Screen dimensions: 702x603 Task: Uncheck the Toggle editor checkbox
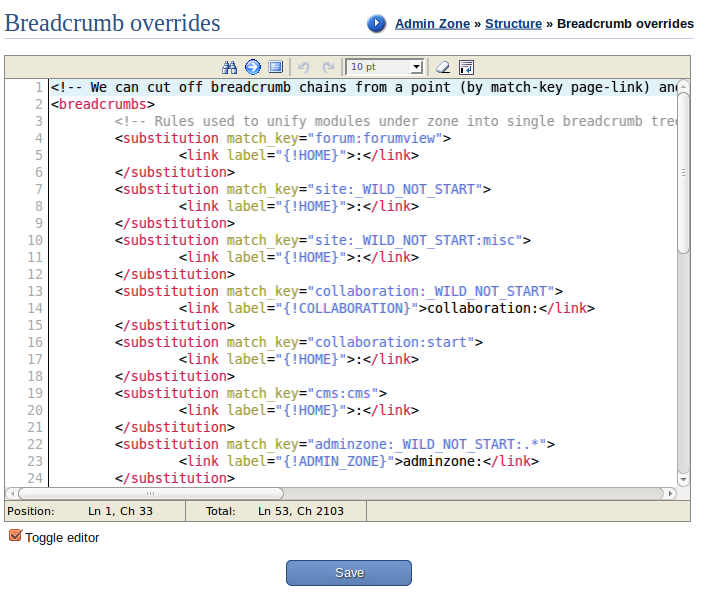(x=15, y=537)
